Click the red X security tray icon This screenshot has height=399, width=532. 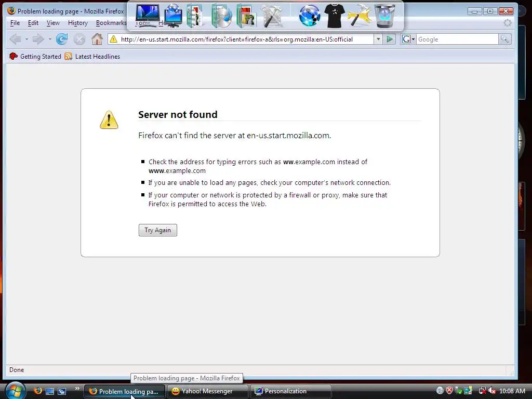449,391
